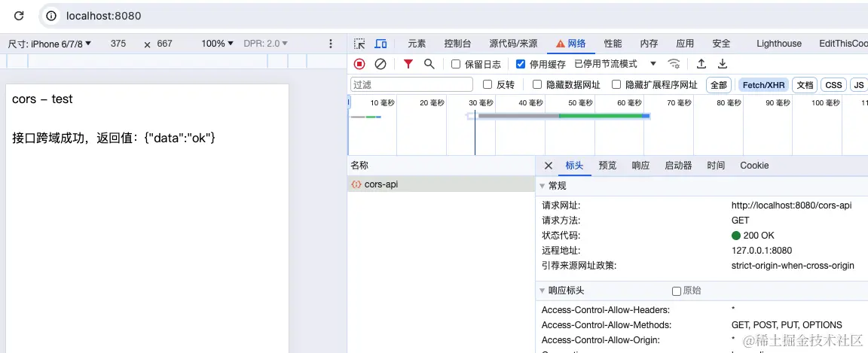Image resolution: width=868 pixels, height=353 pixels.
Task: Click GET, POST, PUT, OPTIONS value
Action: pos(787,325)
